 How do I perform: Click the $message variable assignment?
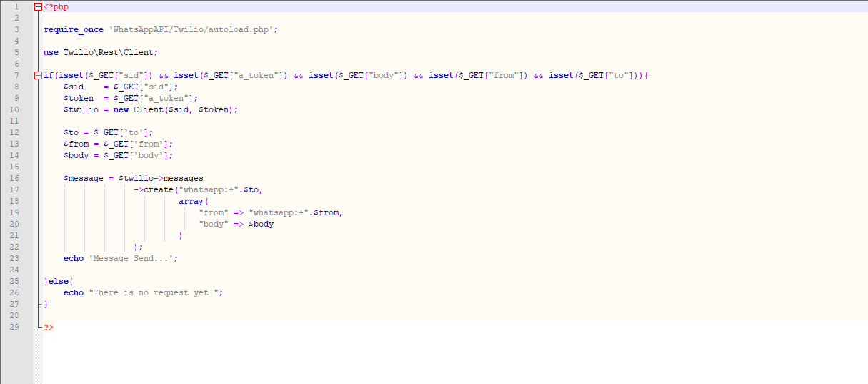click(x=84, y=178)
